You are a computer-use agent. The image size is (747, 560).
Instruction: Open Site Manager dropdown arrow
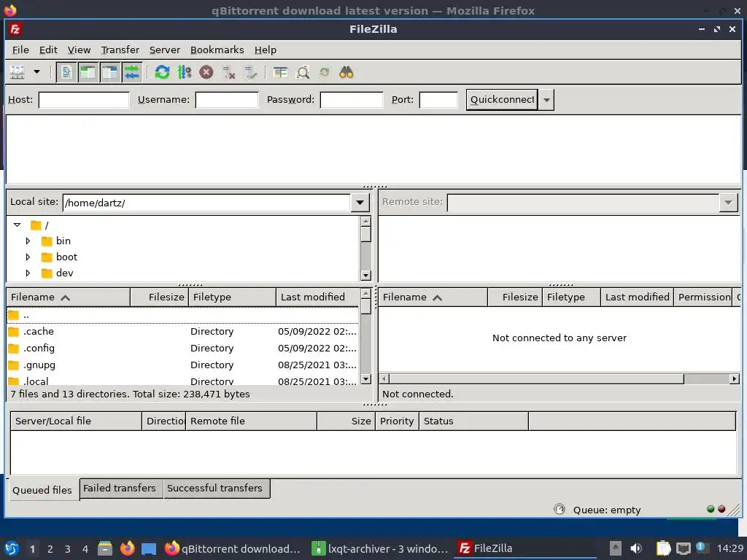(36, 72)
